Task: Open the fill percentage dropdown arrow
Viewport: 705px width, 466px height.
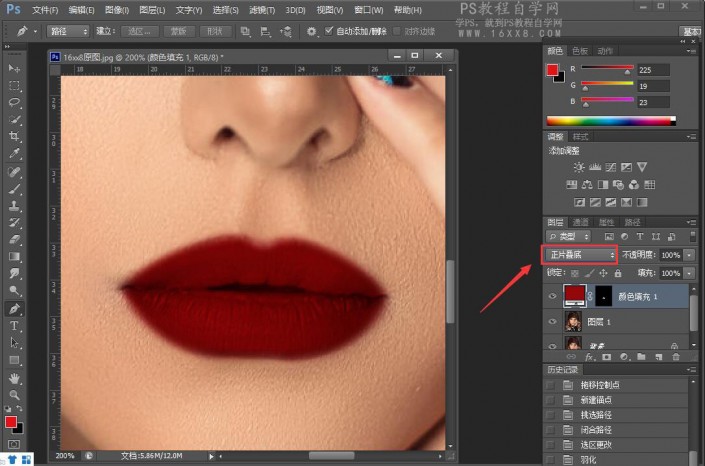Action: [x=690, y=273]
